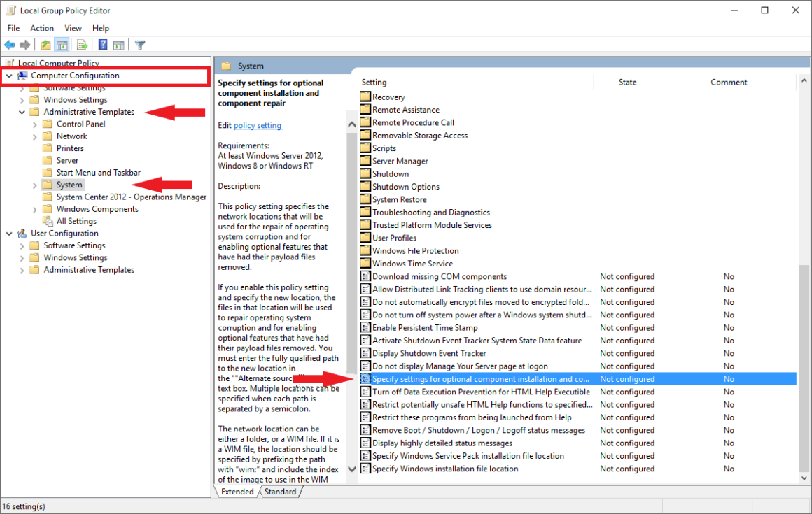
Task: Toggle the Show/Hide Action Pane icon
Action: click(x=118, y=44)
